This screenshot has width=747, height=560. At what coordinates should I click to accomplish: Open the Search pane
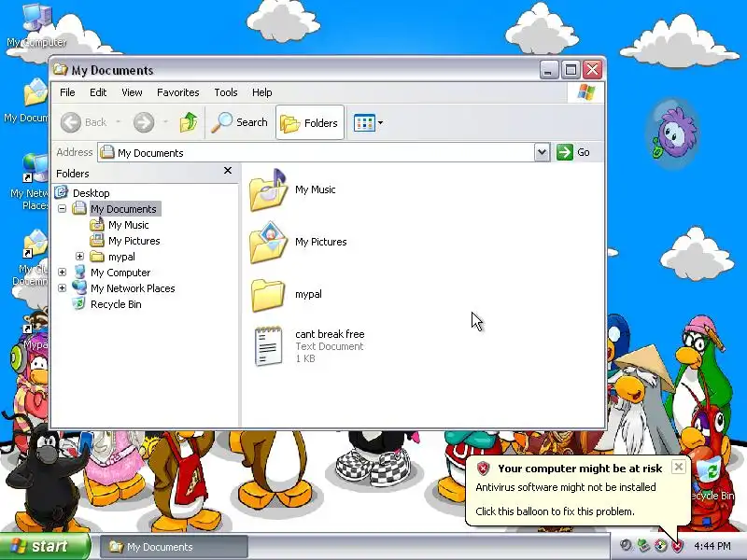(240, 122)
